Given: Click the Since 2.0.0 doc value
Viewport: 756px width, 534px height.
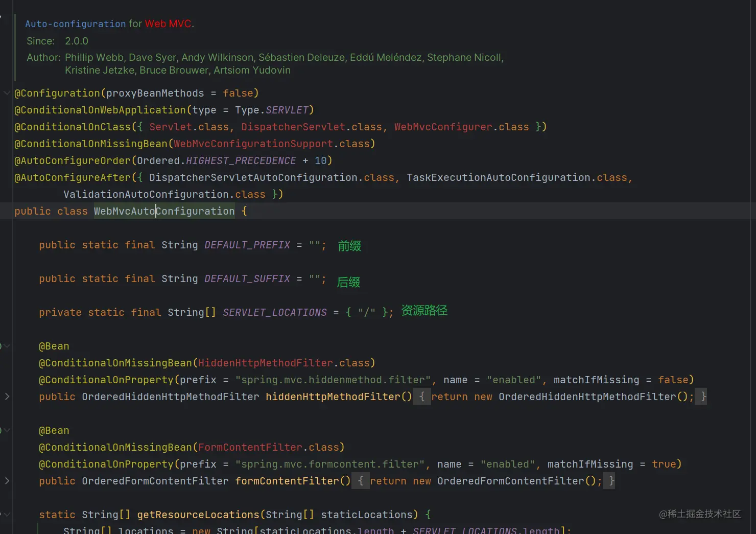Looking at the screenshot, I should click(77, 41).
